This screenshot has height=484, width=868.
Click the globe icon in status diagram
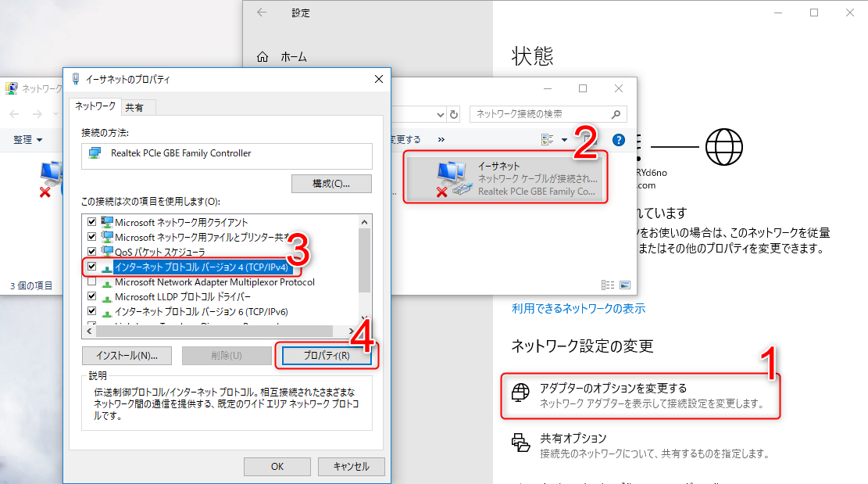coord(723,147)
